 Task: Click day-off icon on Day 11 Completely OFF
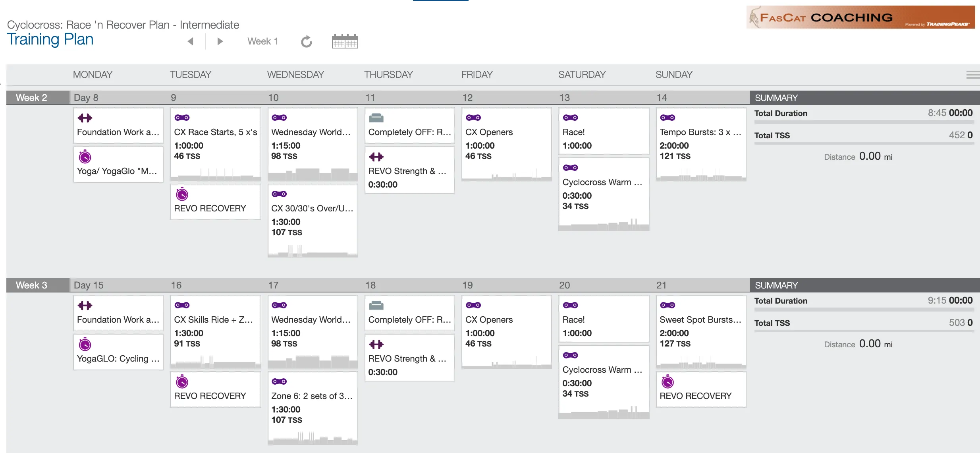point(376,118)
